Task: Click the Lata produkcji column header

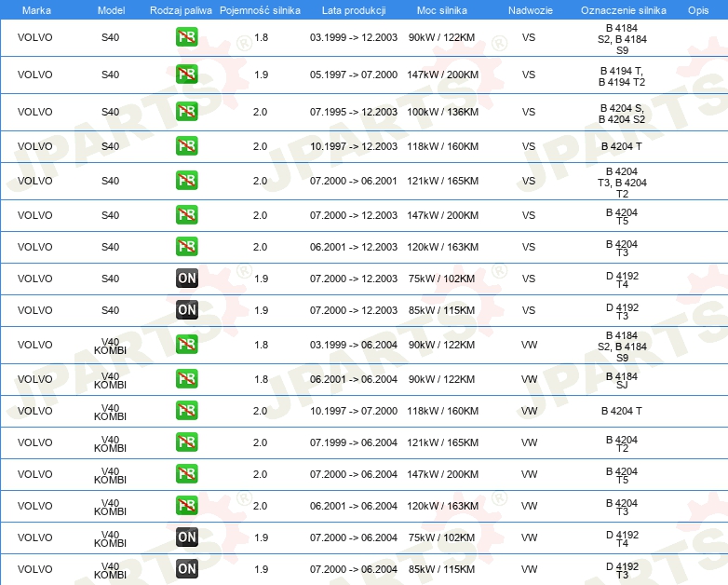Action: 354,10
